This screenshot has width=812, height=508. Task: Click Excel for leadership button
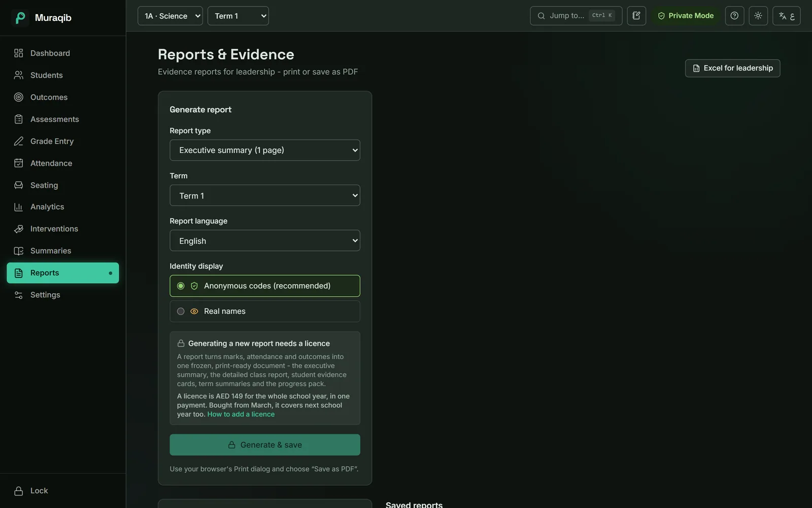(732, 68)
